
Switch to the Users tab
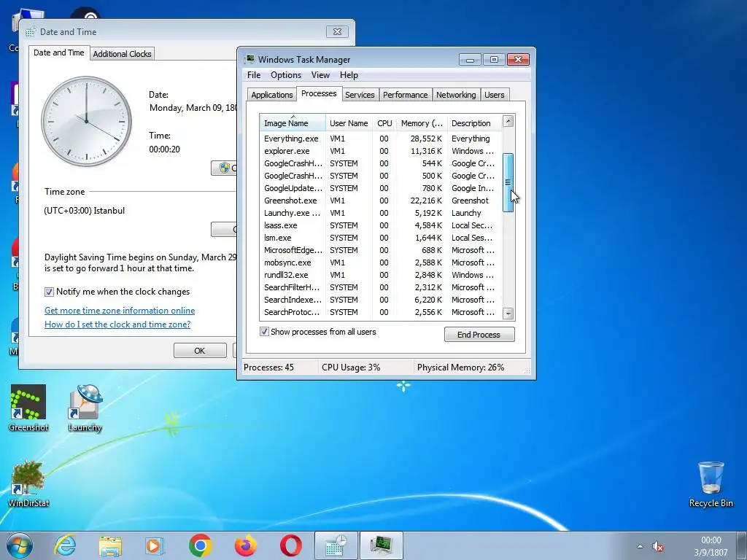[x=495, y=95]
